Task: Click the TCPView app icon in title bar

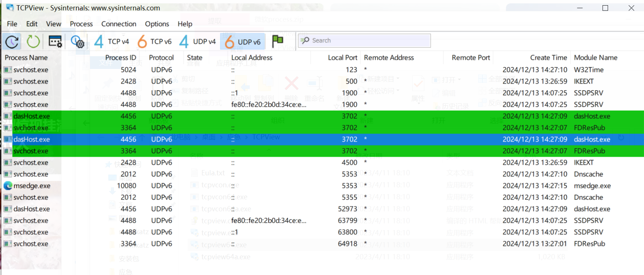Action: tap(10, 8)
